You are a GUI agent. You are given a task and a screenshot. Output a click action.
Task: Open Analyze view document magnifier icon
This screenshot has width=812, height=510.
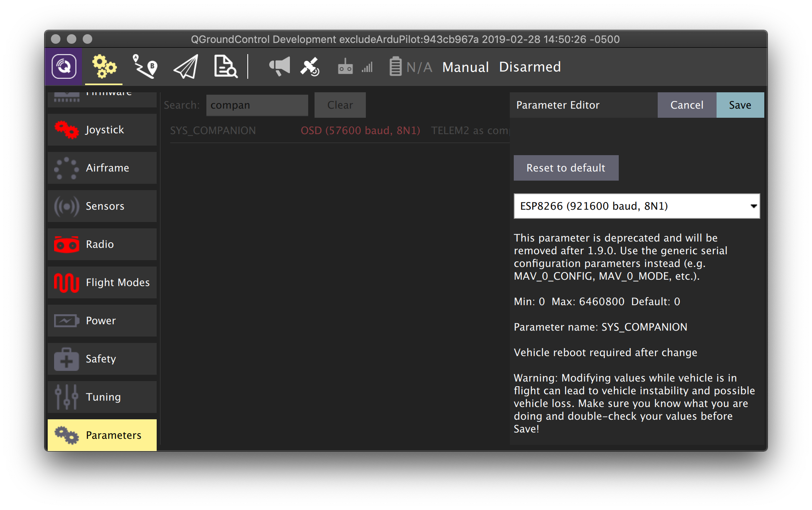pos(225,66)
